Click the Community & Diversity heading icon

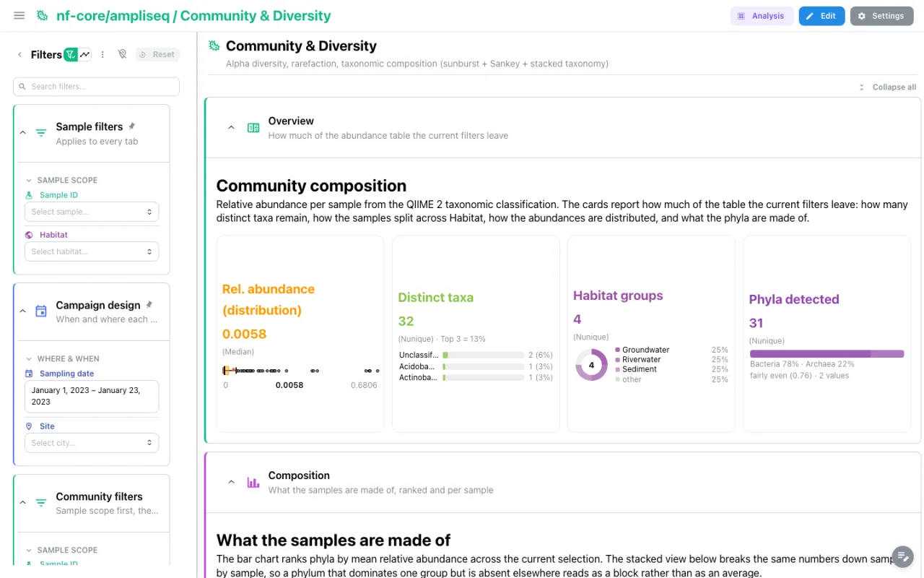(214, 46)
